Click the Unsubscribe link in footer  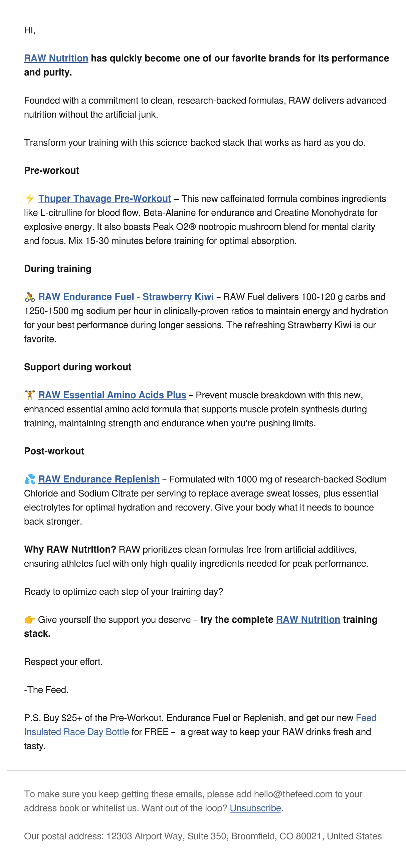pyautogui.click(x=255, y=808)
